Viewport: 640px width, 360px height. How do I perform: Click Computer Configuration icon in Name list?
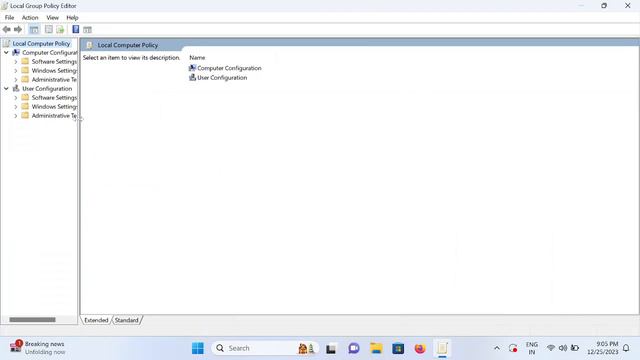[x=192, y=68]
